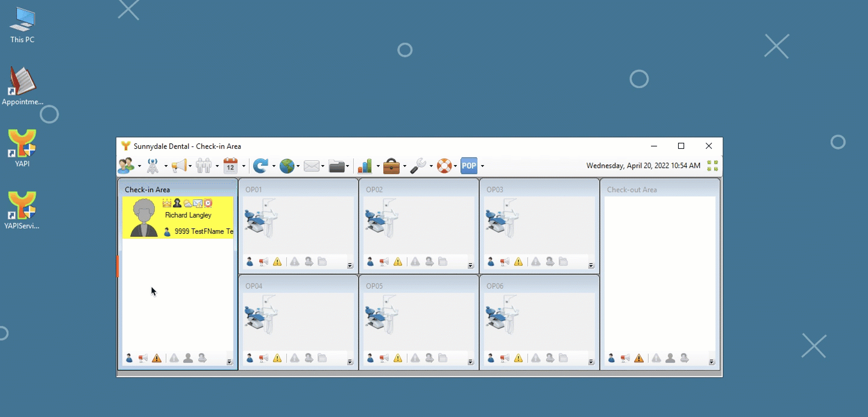This screenshot has width=868, height=417.
Task: Click the brown briefcase toolbar icon
Action: point(392,166)
